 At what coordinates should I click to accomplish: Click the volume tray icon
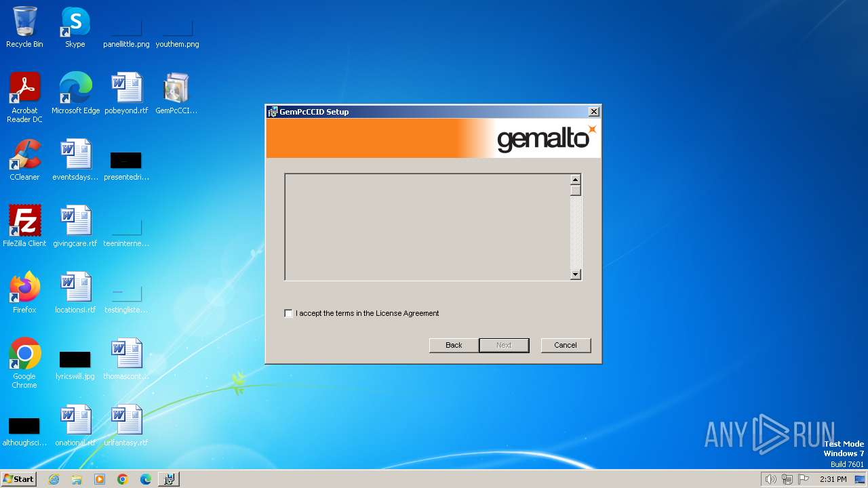click(x=770, y=479)
